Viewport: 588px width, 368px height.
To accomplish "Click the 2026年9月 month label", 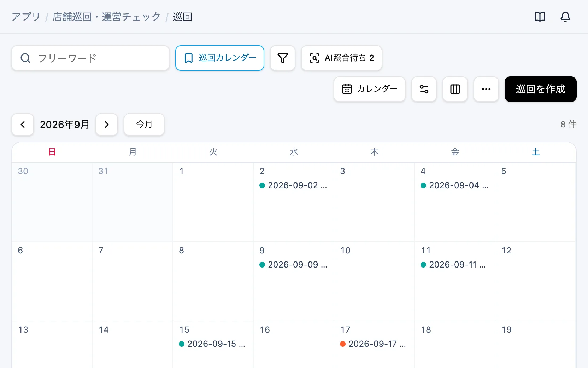I will [65, 125].
